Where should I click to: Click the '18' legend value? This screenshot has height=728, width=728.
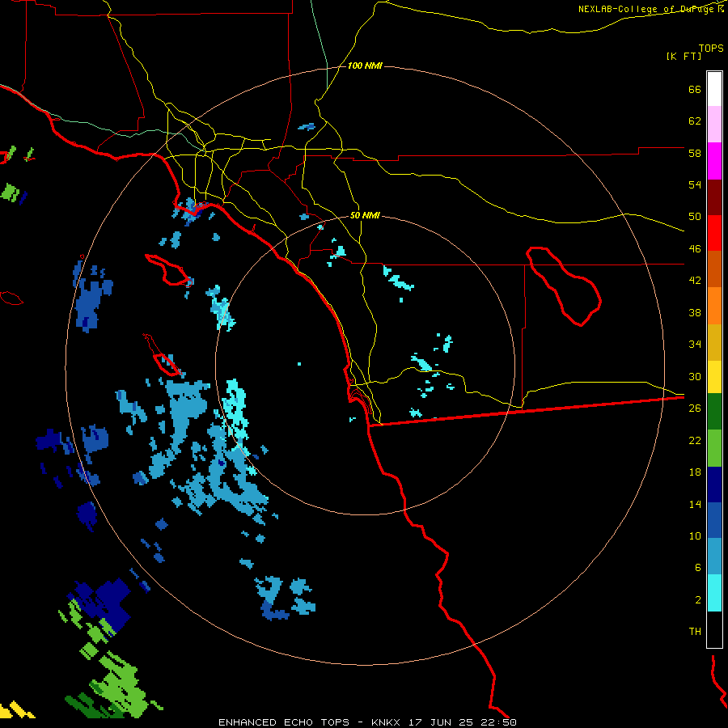click(695, 472)
